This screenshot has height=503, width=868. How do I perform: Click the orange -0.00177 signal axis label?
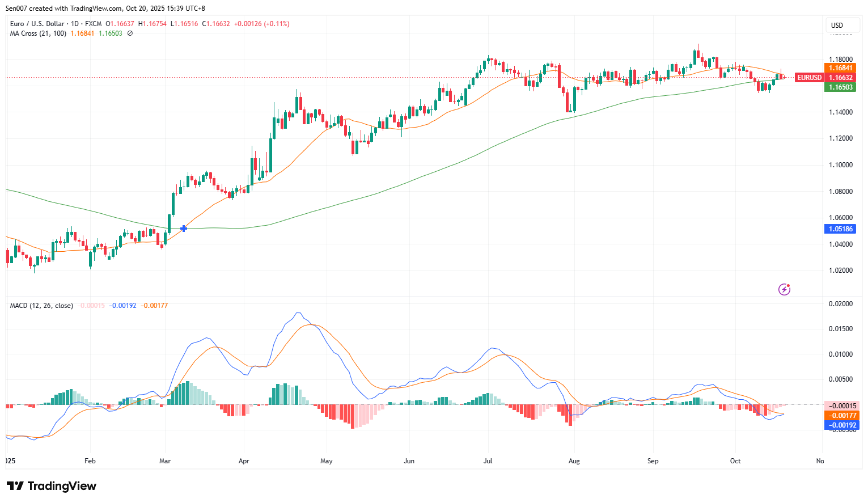click(x=842, y=416)
